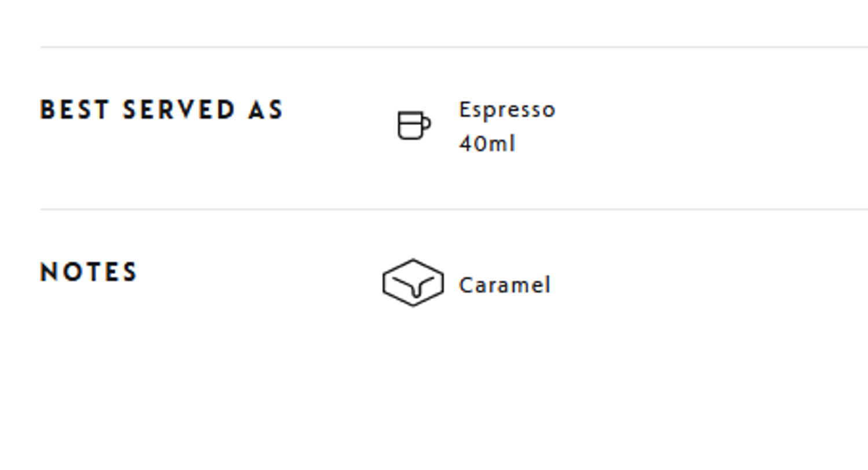This screenshot has height=470, width=868.
Task: Click the handle of the espresso cup icon
Action: [428, 124]
